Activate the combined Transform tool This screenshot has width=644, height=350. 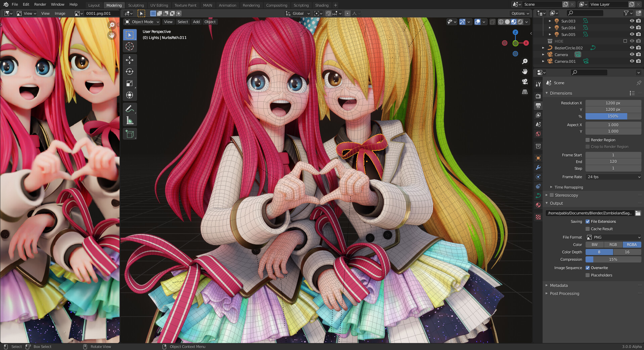[x=130, y=95]
